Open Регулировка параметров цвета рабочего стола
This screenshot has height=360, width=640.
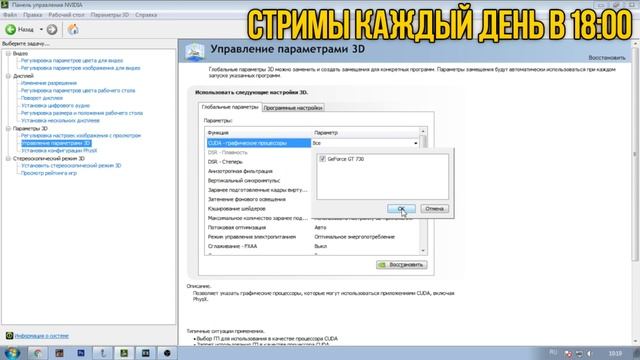click(78, 90)
